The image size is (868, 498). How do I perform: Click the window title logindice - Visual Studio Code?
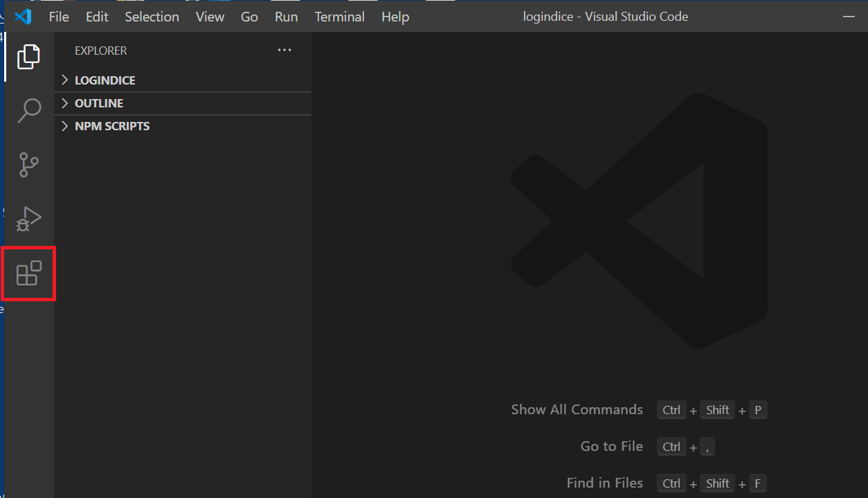coord(606,17)
